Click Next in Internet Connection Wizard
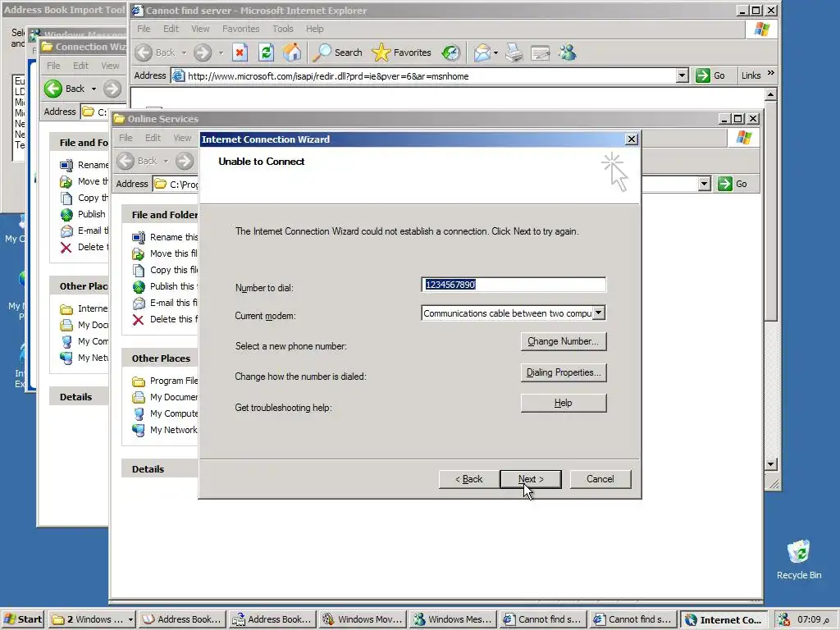The width and height of the screenshot is (840, 630). point(531,479)
